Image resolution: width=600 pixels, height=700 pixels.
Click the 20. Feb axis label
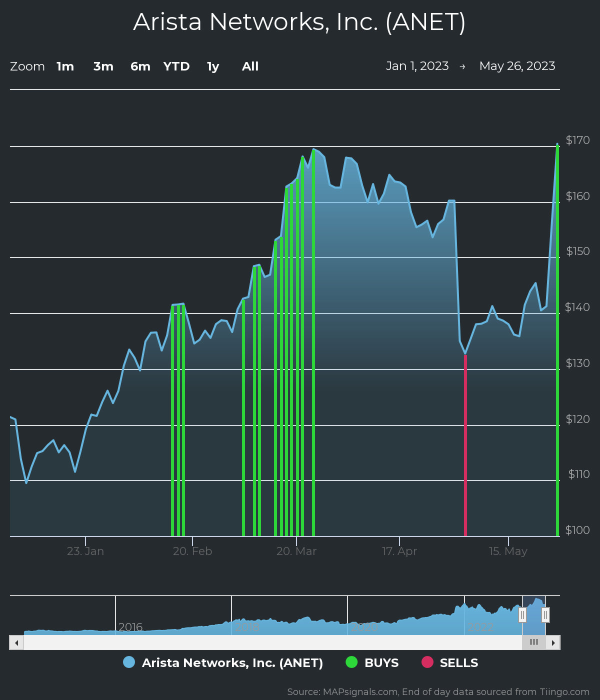[x=192, y=551]
